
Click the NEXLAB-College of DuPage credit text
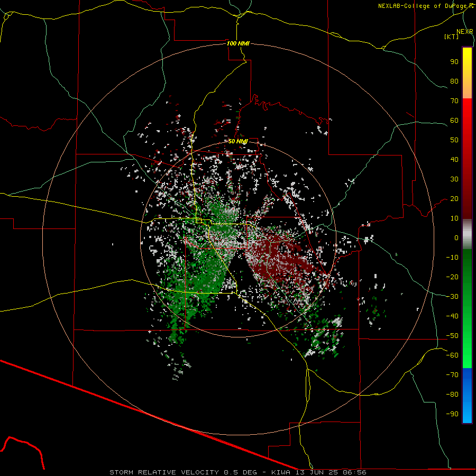[425, 6]
